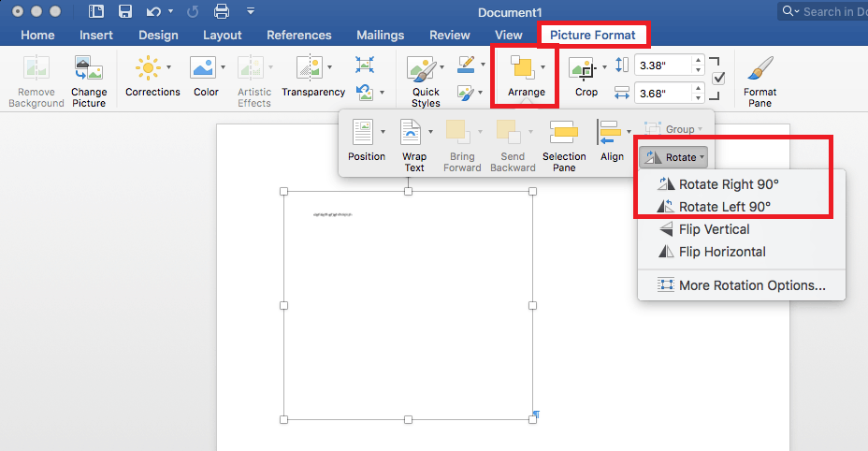Select the Crop tool icon
Screen dimensions: 868x451
583,68
